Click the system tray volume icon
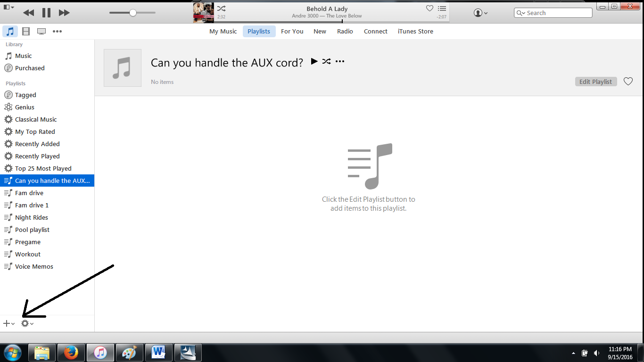 (x=596, y=353)
